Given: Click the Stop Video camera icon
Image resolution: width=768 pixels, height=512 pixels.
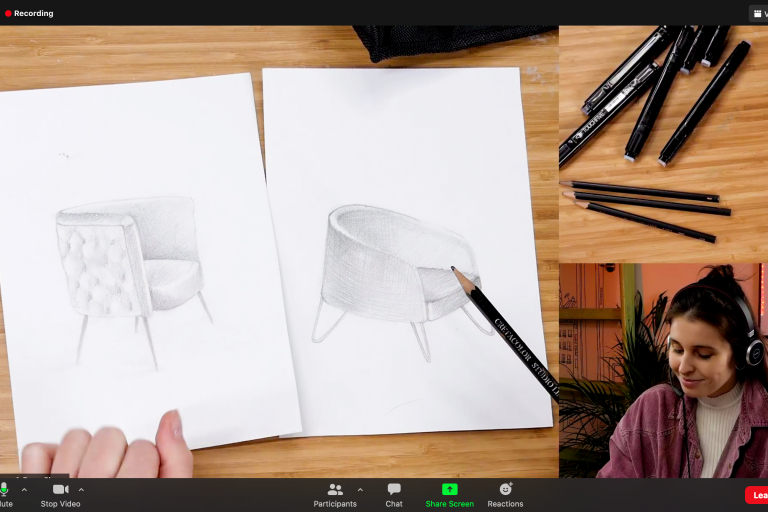Looking at the screenshot, I should 60,489.
